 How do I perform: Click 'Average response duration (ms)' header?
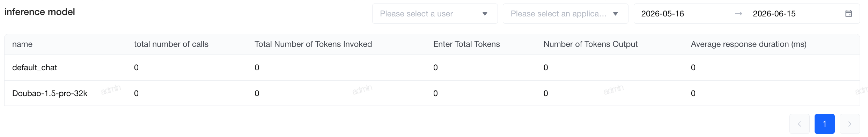pos(749,44)
